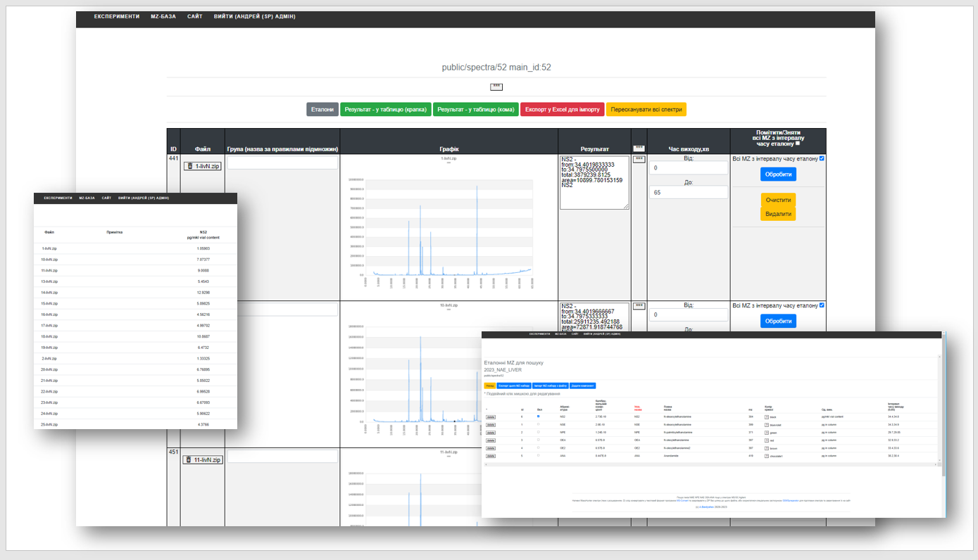Click the 'Від' time input in first row
The image size is (978, 560).
688,168
